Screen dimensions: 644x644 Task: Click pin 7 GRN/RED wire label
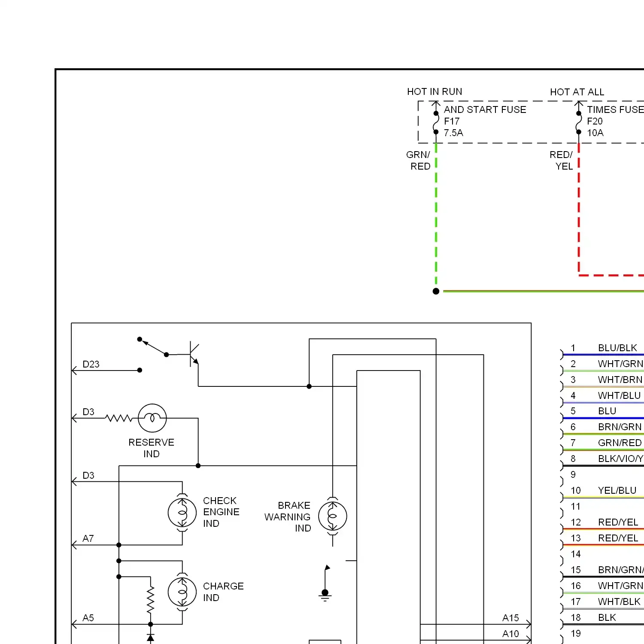coord(620,443)
